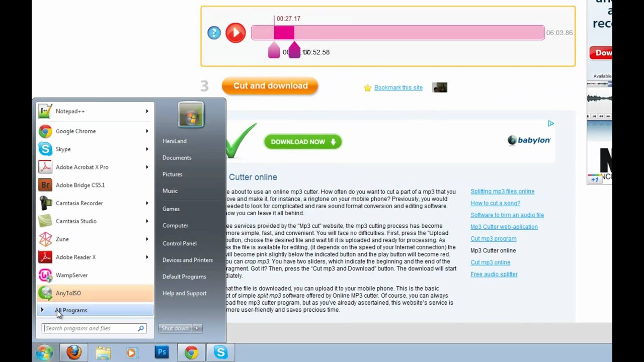
Task: Click the WampServer icon
Action: [x=45, y=275]
